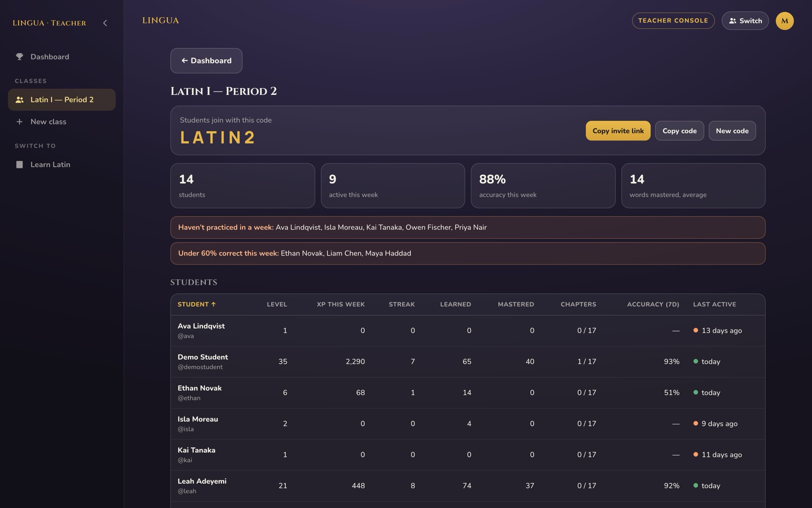The width and height of the screenshot is (812, 508).
Task: Click the LINGUA logo in the header
Action: 161,20
